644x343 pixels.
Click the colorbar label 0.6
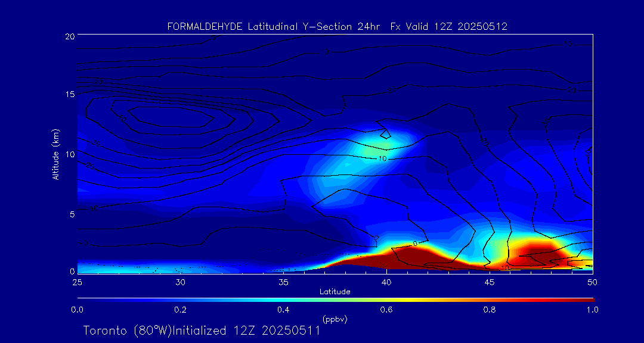pyautogui.click(x=386, y=310)
